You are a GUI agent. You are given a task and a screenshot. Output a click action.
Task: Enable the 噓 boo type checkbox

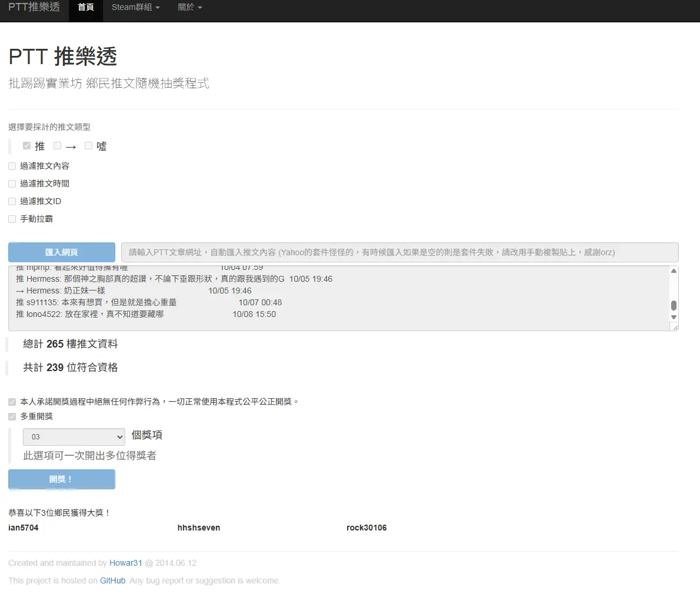pos(89,146)
